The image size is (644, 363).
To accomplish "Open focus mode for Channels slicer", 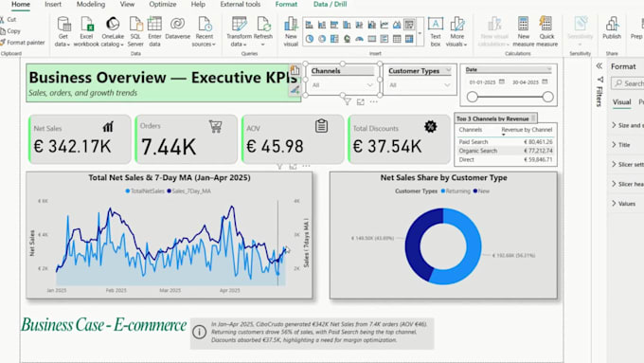I will click(360, 102).
